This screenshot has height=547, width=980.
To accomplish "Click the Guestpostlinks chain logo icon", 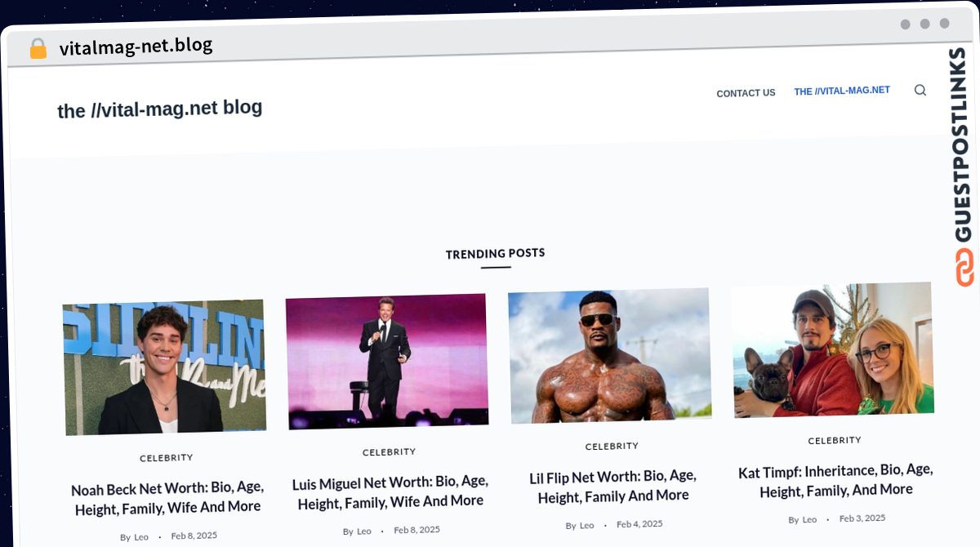I will pos(964,268).
